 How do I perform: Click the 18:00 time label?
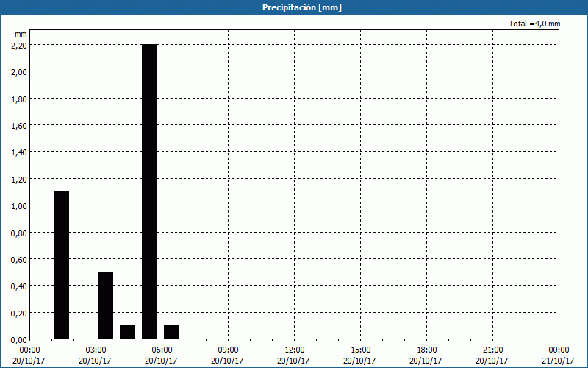[427, 350]
